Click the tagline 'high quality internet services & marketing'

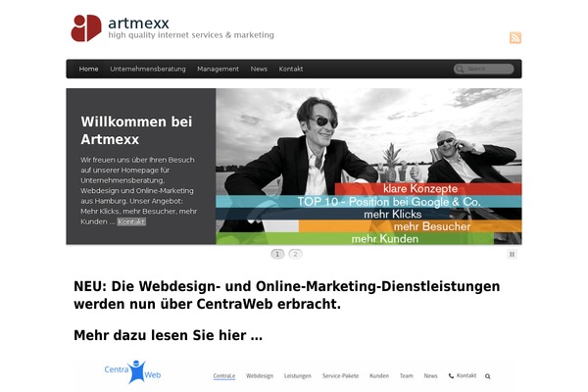coord(191,35)
